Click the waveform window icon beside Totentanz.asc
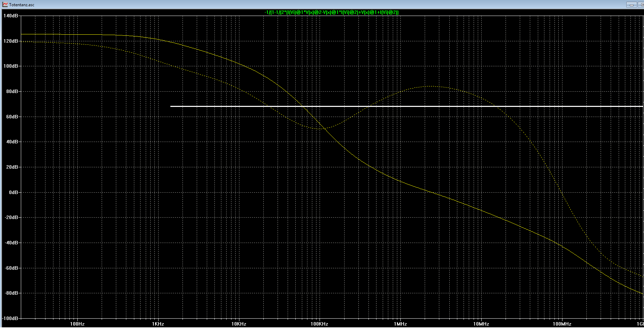 tap(5, 5)
